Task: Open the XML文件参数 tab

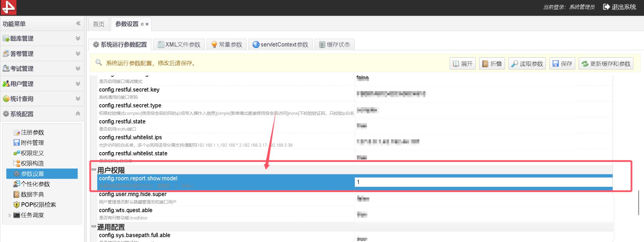Action: tap(179, 45)
